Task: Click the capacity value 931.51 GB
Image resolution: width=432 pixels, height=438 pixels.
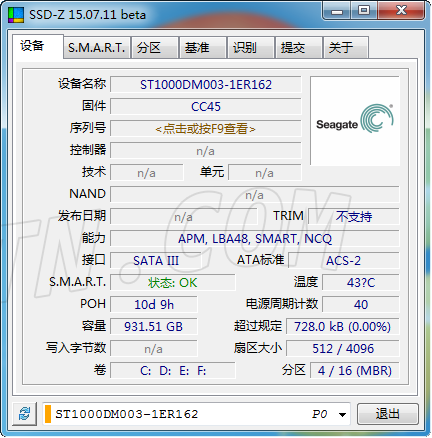Action: (154, 327)
